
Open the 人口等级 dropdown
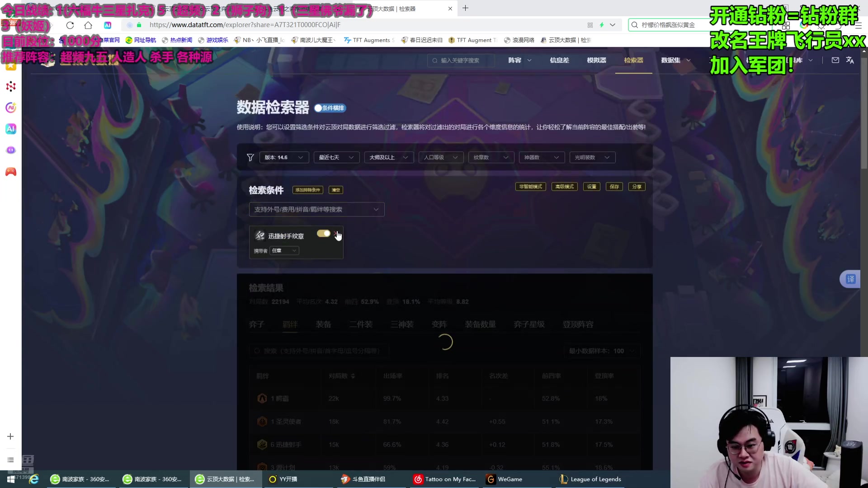(441, 157)
